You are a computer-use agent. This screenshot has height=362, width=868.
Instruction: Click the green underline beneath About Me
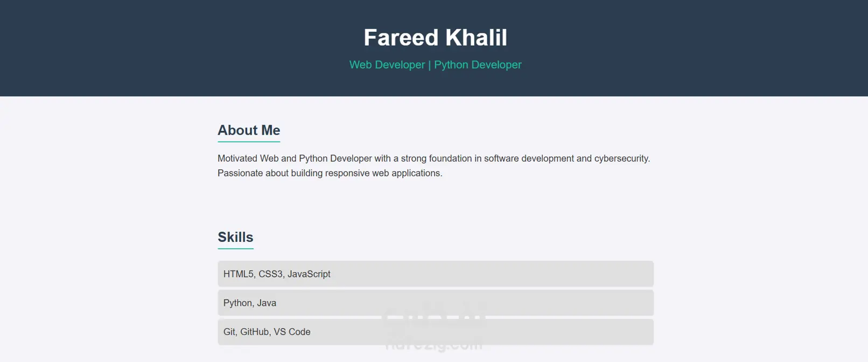tap(249, 142)
